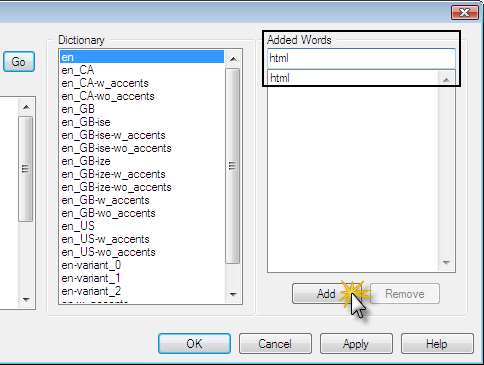Click the Dictionary list scroll down arrow

[233, 295]
